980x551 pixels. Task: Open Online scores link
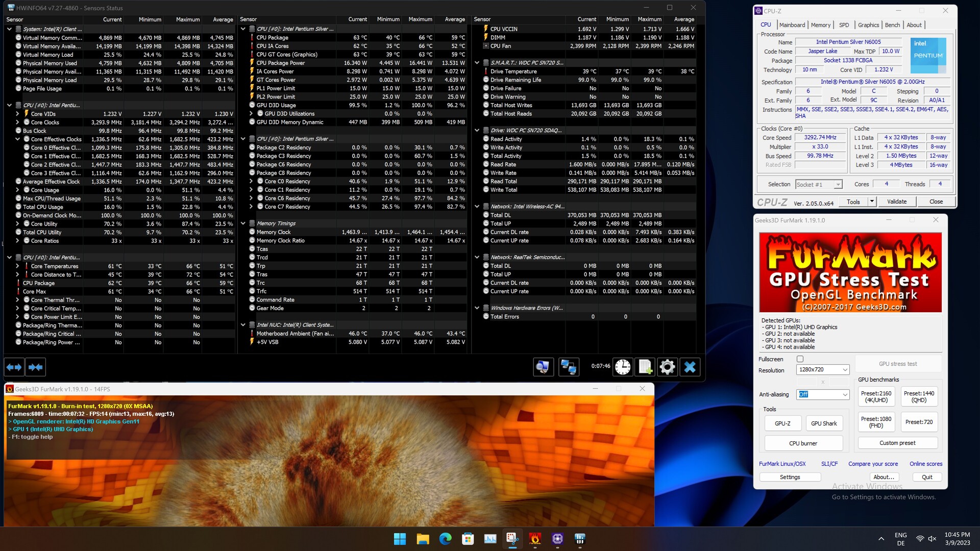(x=926, y=464)
